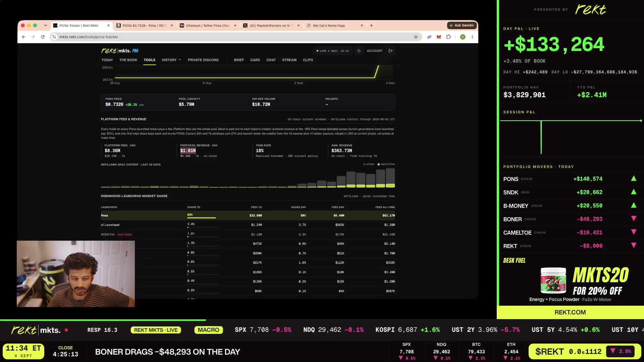Viewport: 644px width, 362px height.
Task: Go back to the previous page
Action: tap(23, 37)
